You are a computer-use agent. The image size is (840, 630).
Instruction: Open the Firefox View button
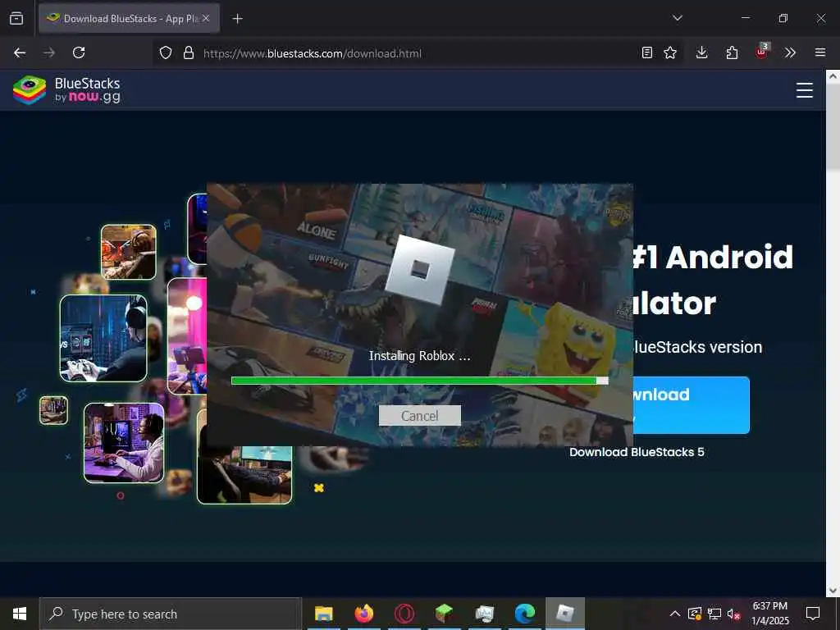tap(16, 18)
